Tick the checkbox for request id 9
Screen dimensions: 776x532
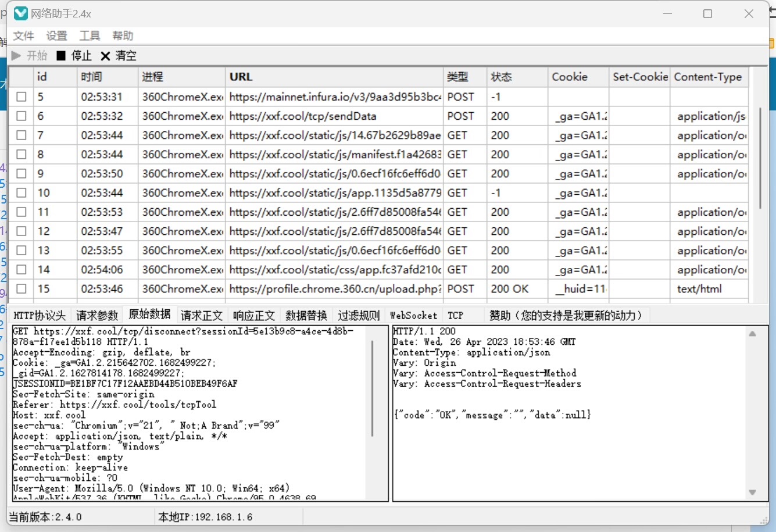[x=22, y=174]
